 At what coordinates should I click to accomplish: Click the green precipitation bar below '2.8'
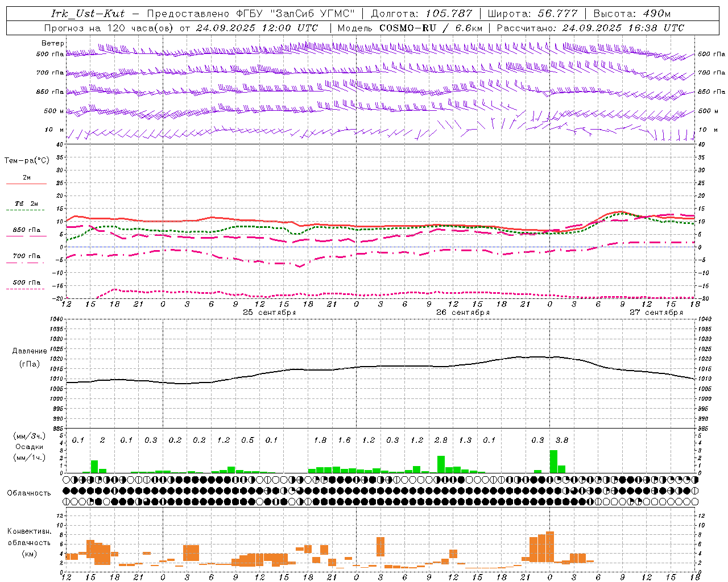pos(441,464)
